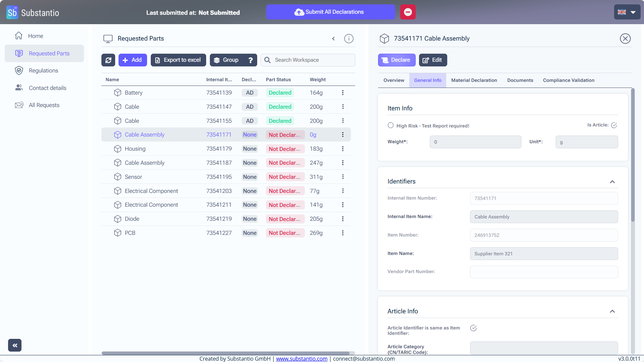Open the info icon beside Requested Parts
Viewport: 644px width, 362px height.
tap(349, 39)
